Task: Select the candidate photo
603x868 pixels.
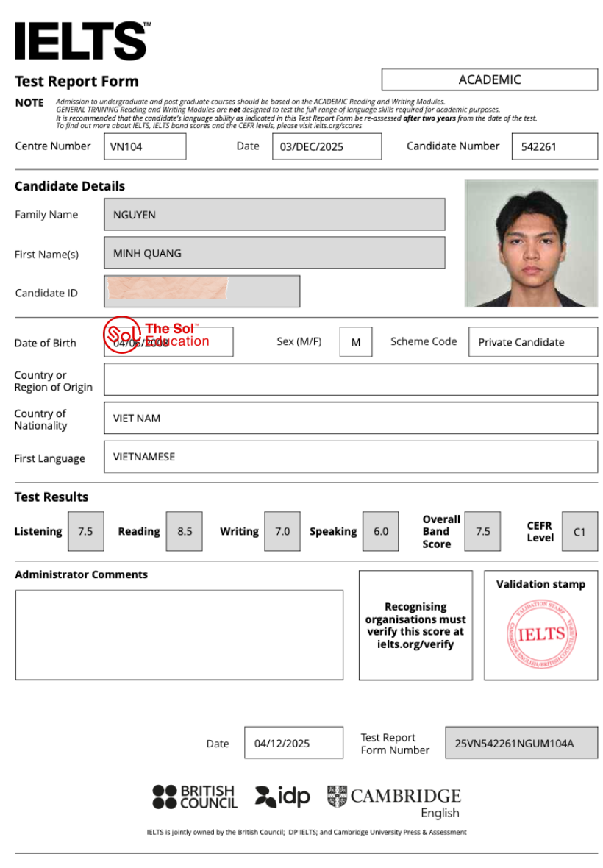Action: click(x=531, y=243)
